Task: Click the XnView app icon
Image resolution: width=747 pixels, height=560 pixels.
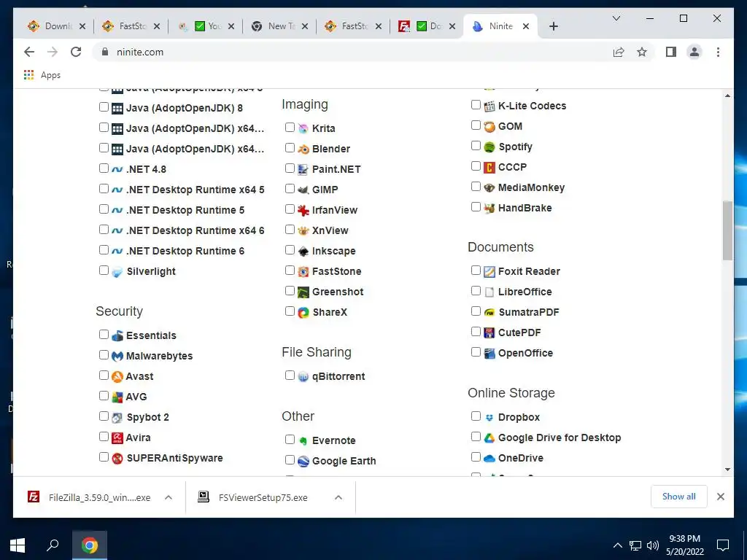Action: (303, 230)
